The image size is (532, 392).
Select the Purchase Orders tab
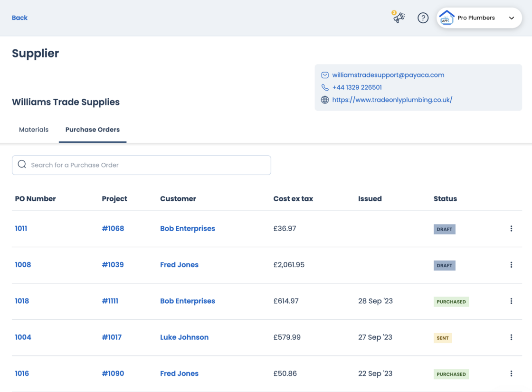pos(93,130)
